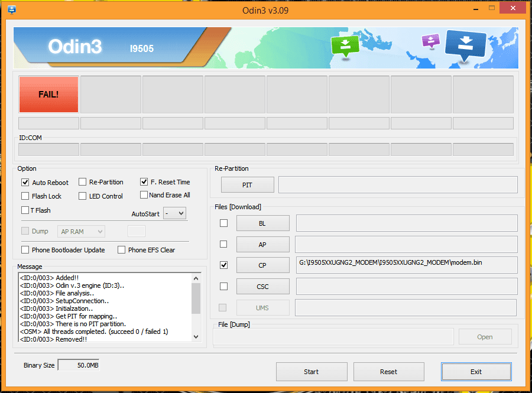Click the Start flashing button
This screenshot has height=393, width=532.
pyautogui.click(x=312, y=372)
